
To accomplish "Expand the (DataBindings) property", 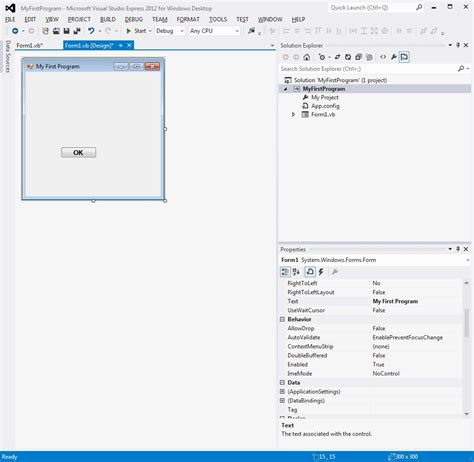I will pyautogui.click(x=282, y=400).
